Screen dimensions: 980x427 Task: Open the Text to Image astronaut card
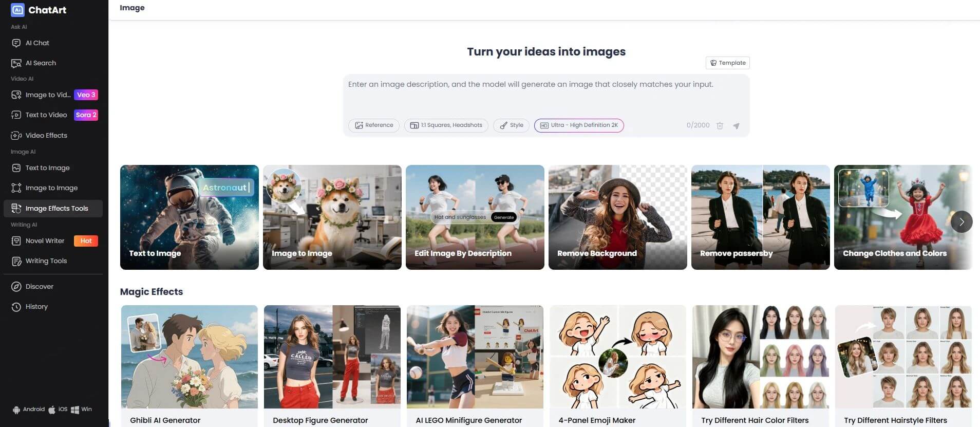(190, 217)
